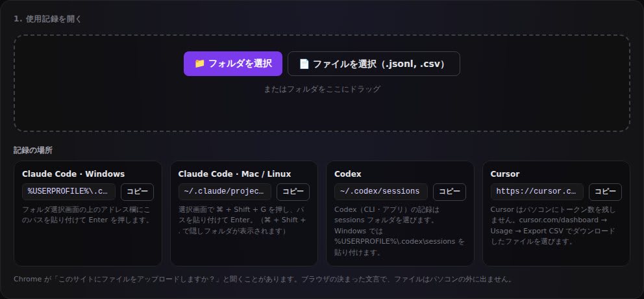Copy the Claude Code · Windows path
The height and width of the screenshot is (299, 644).
[x=137, y=192]
